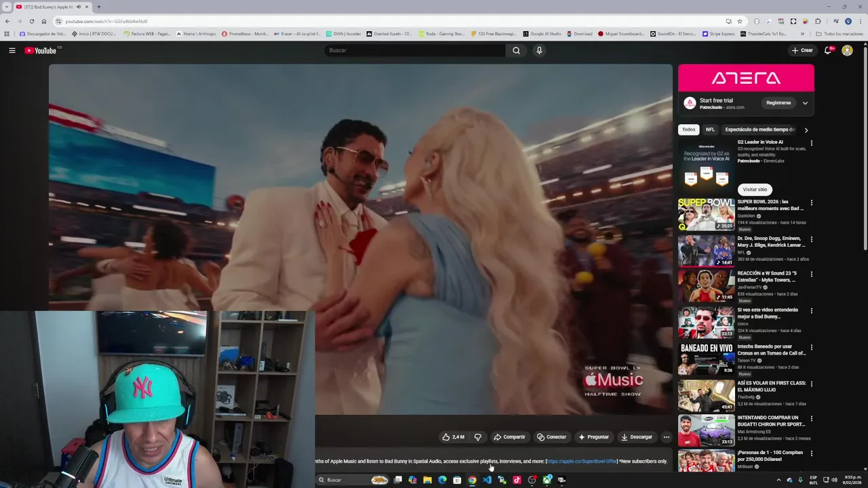The width and height of the screenshot is (868, 488).
Task: Open Visual Studio Code from the taskbar
Action: click(487, 480)
